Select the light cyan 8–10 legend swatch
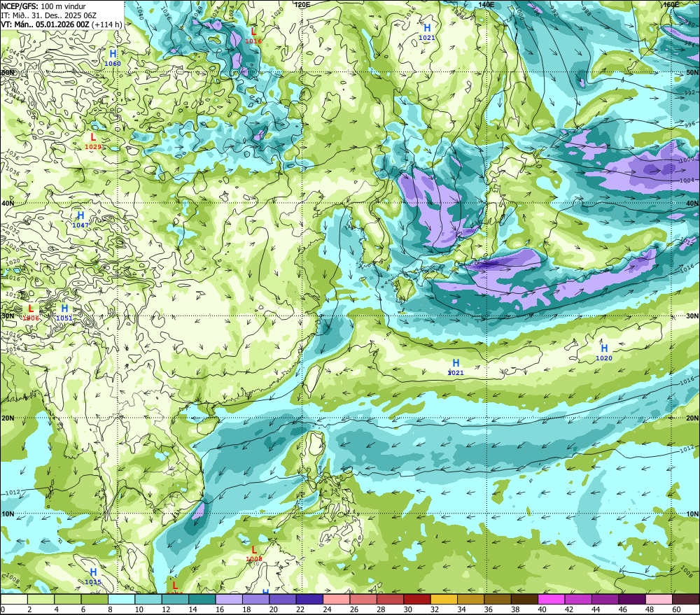This screenshot has height=615, width=700. [121, 599]
